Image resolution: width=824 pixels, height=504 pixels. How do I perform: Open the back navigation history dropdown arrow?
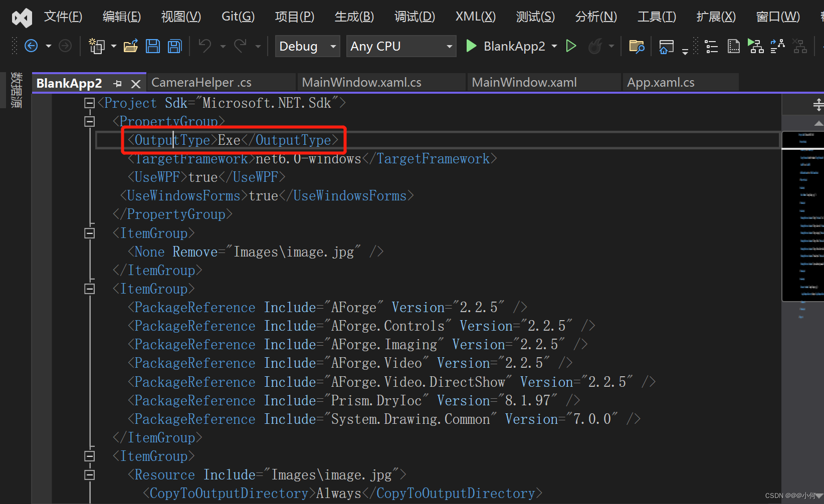click(48, 46)
